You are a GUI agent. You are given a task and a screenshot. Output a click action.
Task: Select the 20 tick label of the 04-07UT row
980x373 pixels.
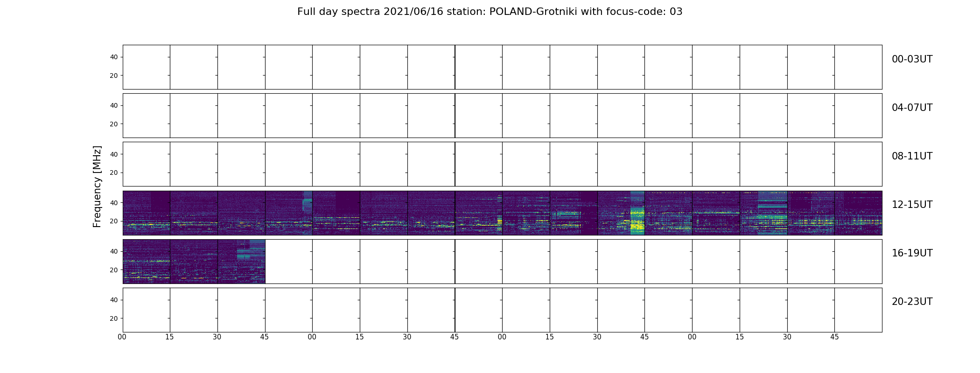[114, 124]
